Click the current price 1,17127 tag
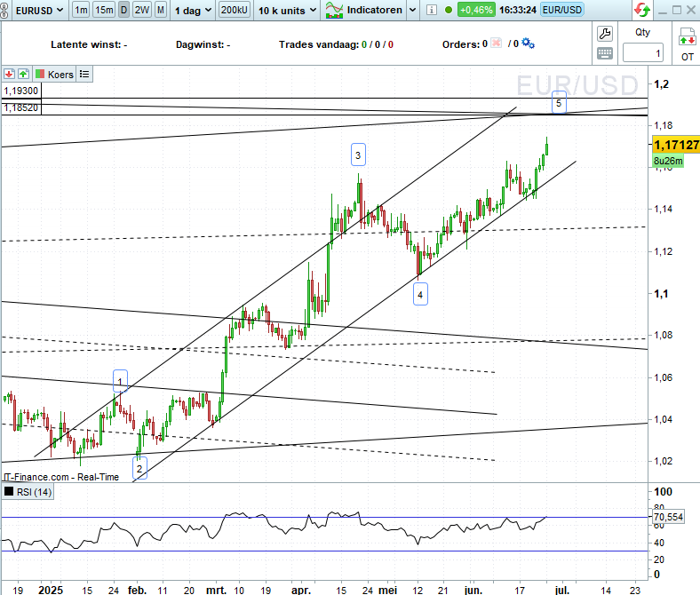The width and height of the screenshot is (700, 595). coord(676,145)
